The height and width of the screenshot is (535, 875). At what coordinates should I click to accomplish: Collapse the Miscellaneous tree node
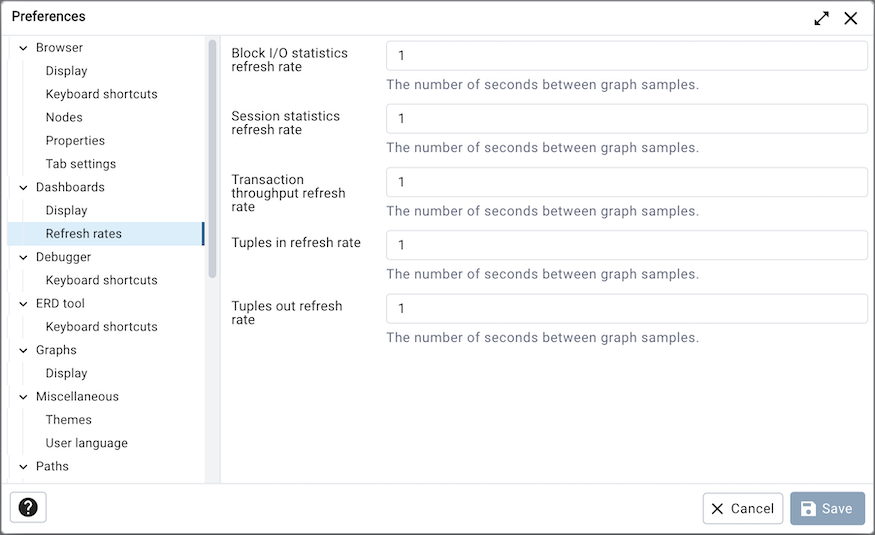pos(23,397)
